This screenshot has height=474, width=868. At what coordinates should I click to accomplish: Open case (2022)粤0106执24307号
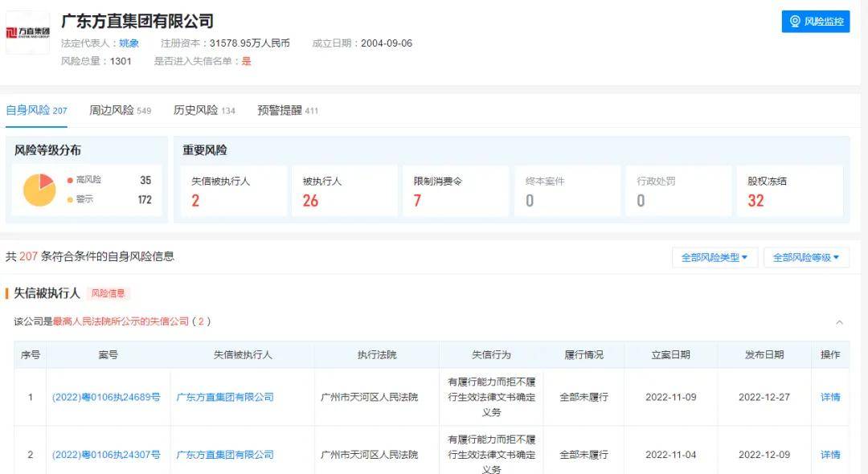click(x=106, y=455)
